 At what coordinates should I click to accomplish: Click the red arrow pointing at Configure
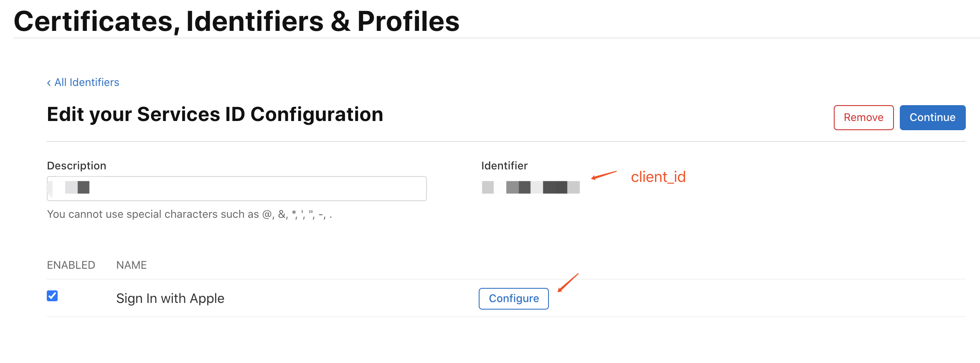click(568, 282)
